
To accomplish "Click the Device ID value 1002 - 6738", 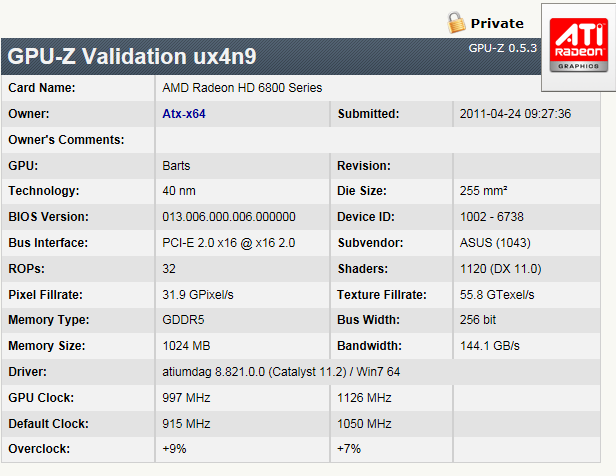I will tap(491, 217).
